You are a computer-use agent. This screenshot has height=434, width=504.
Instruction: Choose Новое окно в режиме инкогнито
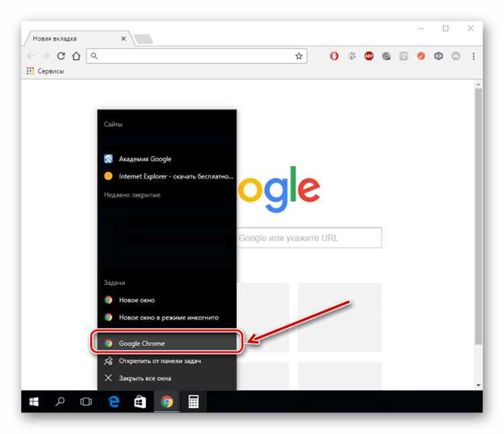click(x=167, y=317)
